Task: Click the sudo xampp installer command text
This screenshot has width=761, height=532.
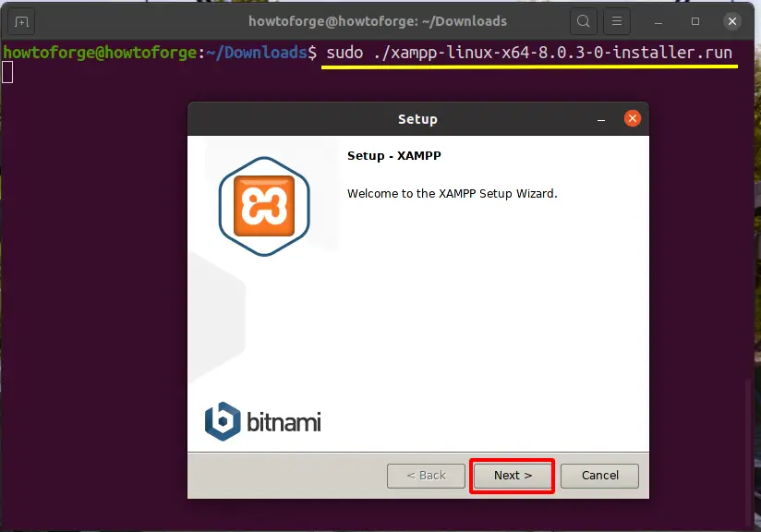Action: 529,53
